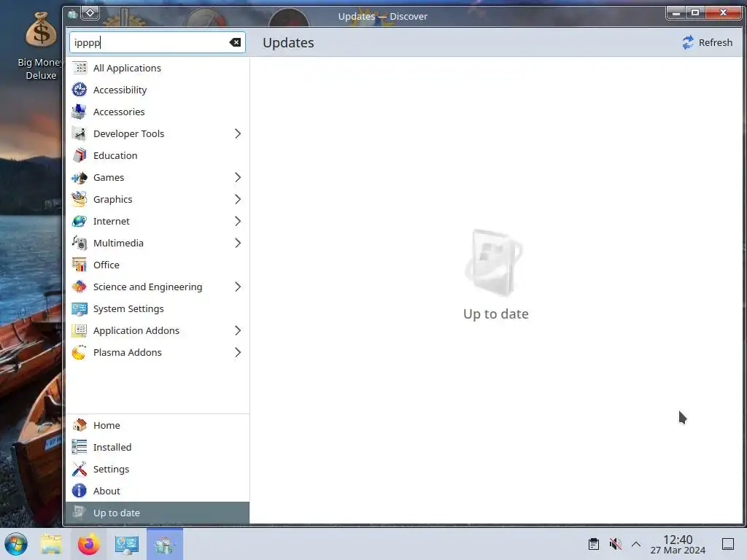747x560 pixels.
Task: Click the System Settings icon
Action: (80, 309)
